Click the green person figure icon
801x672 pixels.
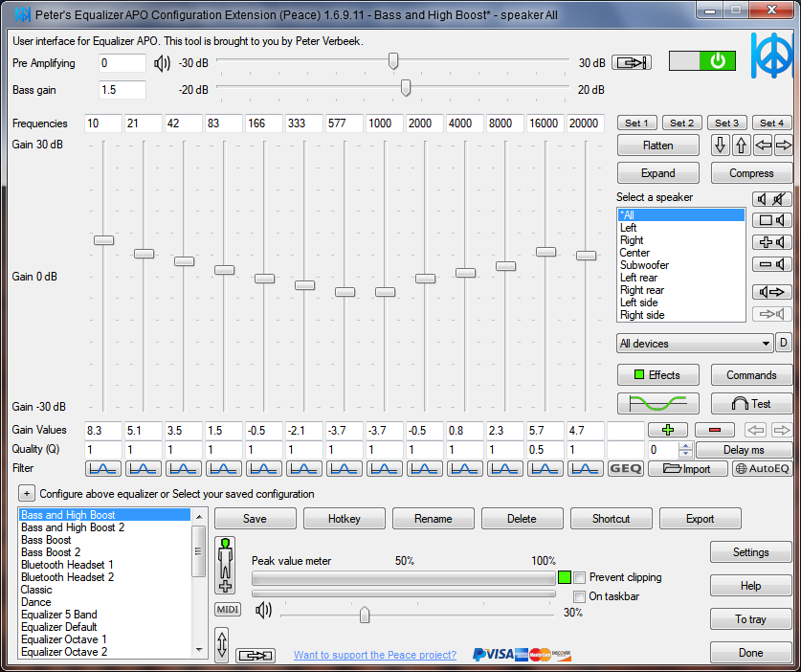(x=225, y=565)
